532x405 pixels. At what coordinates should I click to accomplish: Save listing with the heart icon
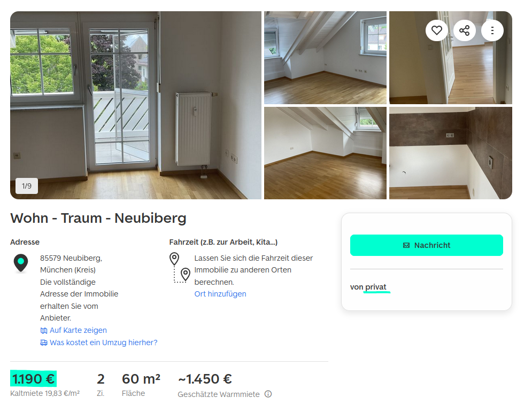437,30
